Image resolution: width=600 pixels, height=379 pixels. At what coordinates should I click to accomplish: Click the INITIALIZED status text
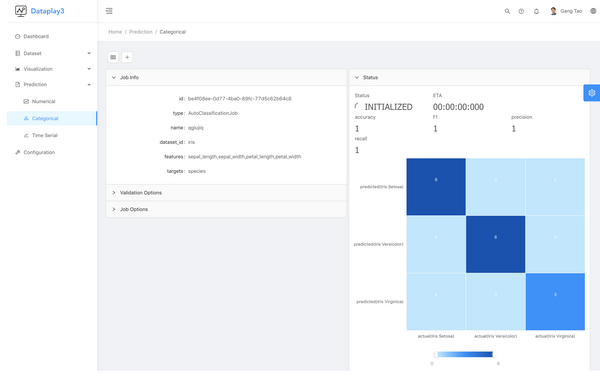[x=388, y=107]
